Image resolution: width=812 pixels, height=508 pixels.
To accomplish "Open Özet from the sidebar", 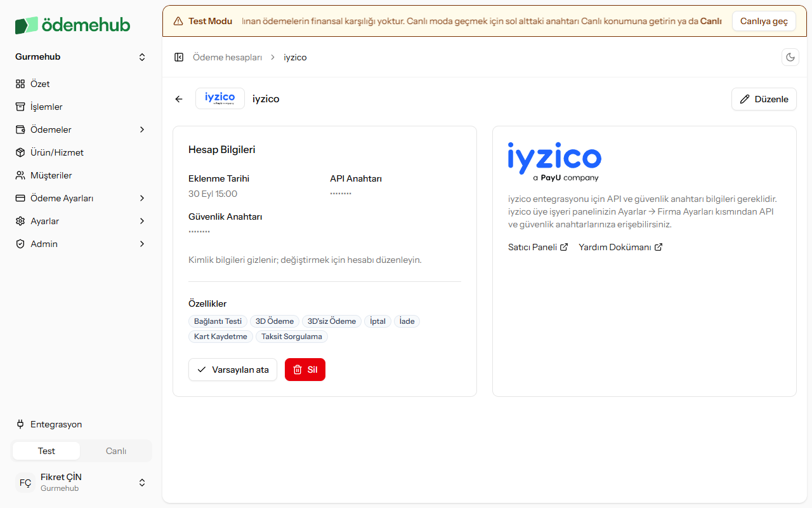I will 81,84.
